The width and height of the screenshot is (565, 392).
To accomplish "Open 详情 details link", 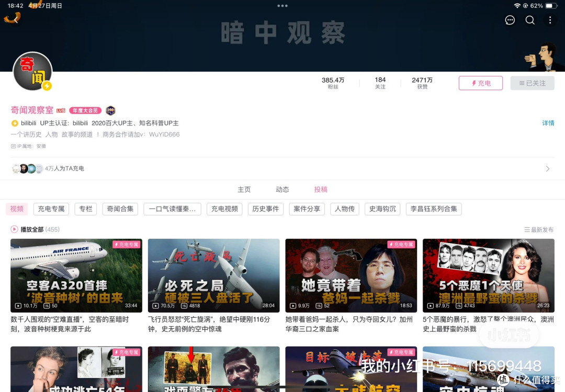I will 548,123.
